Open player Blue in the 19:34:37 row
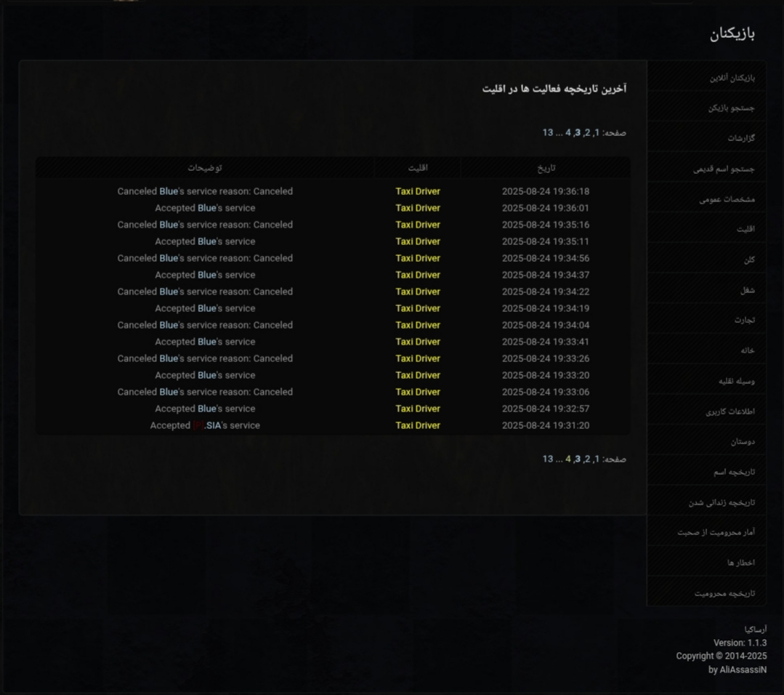The height and width of the screenshot is (695, 784). [x=207, y=276]
